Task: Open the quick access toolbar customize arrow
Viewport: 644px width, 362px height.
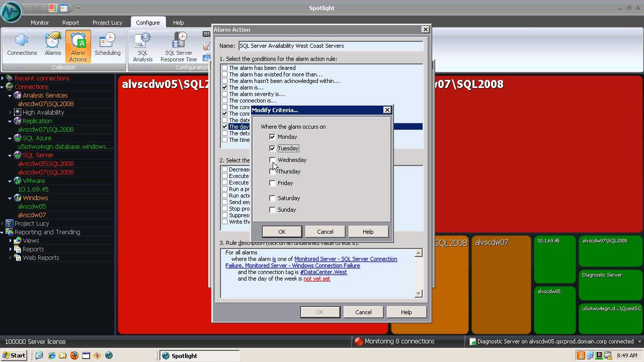Action: click(x=78, y=9)
